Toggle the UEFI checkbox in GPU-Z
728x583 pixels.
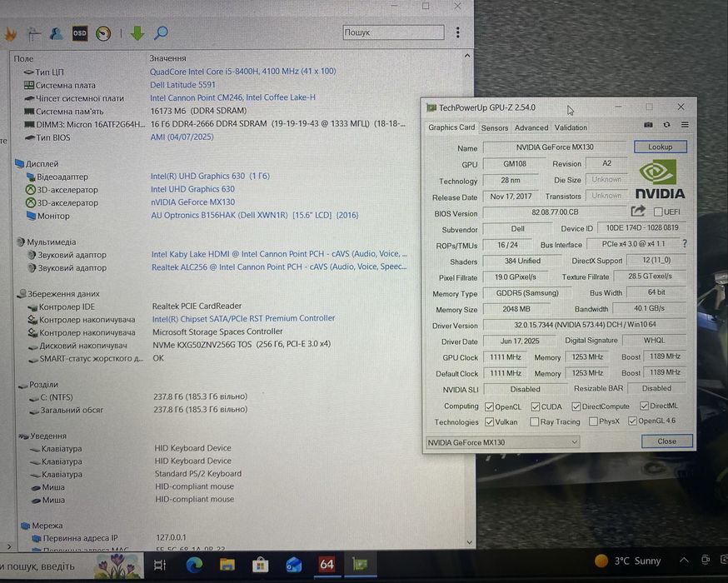tap(658, 212)
